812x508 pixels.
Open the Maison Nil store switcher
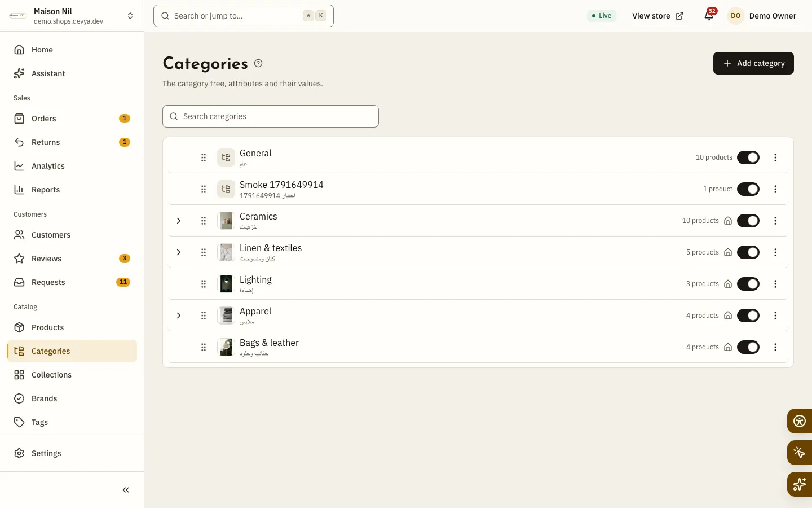pyautogui.click(x=72, y=16)
